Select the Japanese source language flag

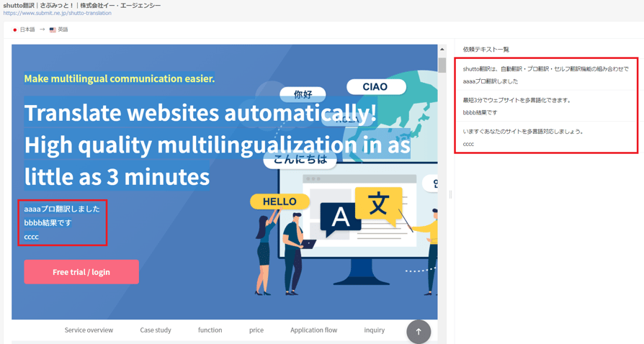(15, 30)
